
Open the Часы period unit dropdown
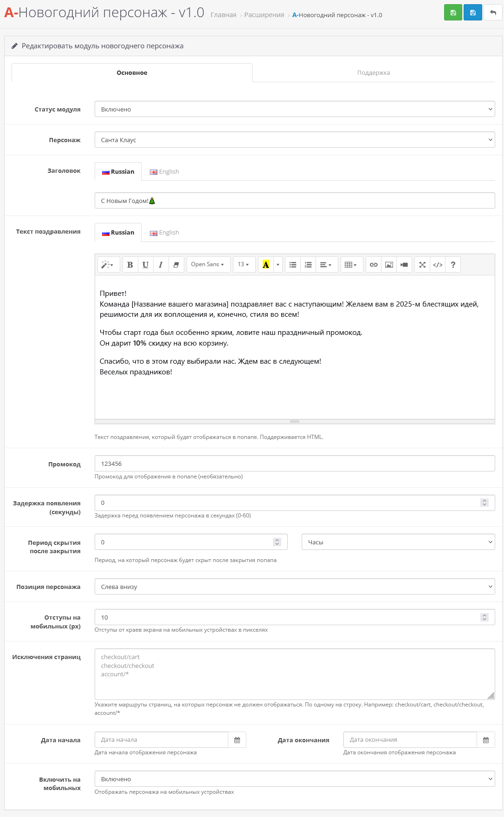(x=398, y=542)
